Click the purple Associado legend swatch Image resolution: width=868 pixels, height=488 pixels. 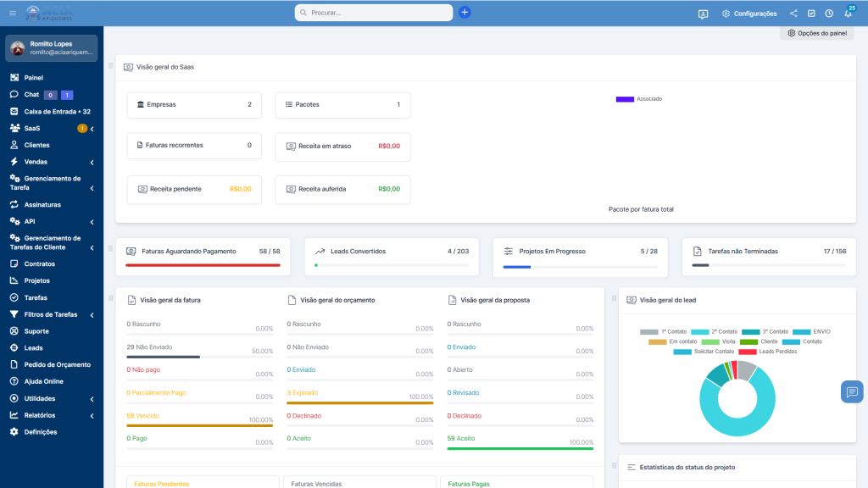tap(625, 99)
